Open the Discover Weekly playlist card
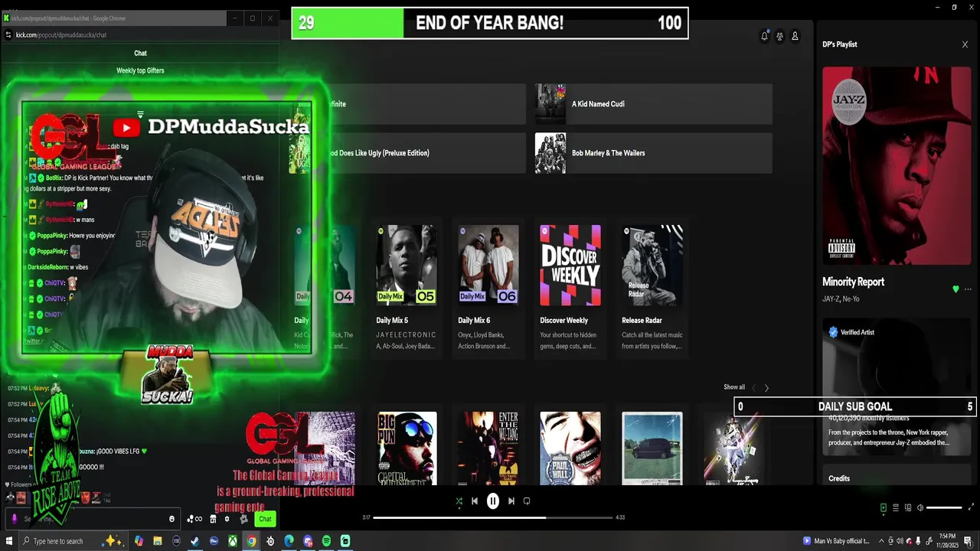Viewport: 980px width, 551px height. [x=570, y=288]
